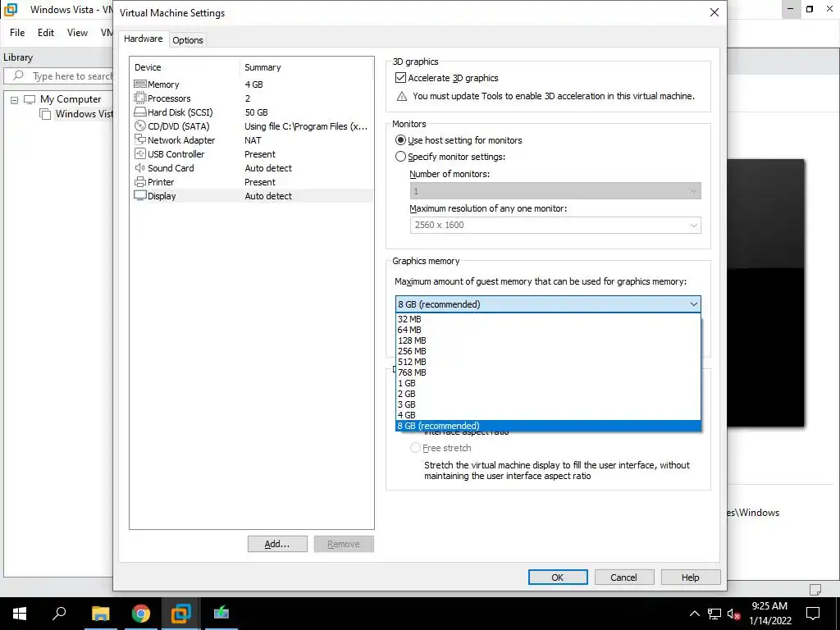
Task: Collapse the graphics memory dropdown
Action: point(694,304)
